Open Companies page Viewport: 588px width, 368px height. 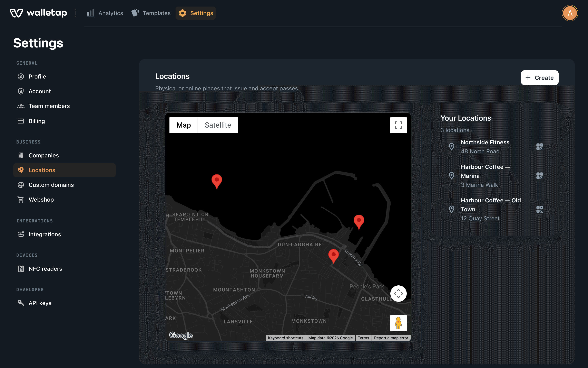pyautogui.click(x=64, y=155)
